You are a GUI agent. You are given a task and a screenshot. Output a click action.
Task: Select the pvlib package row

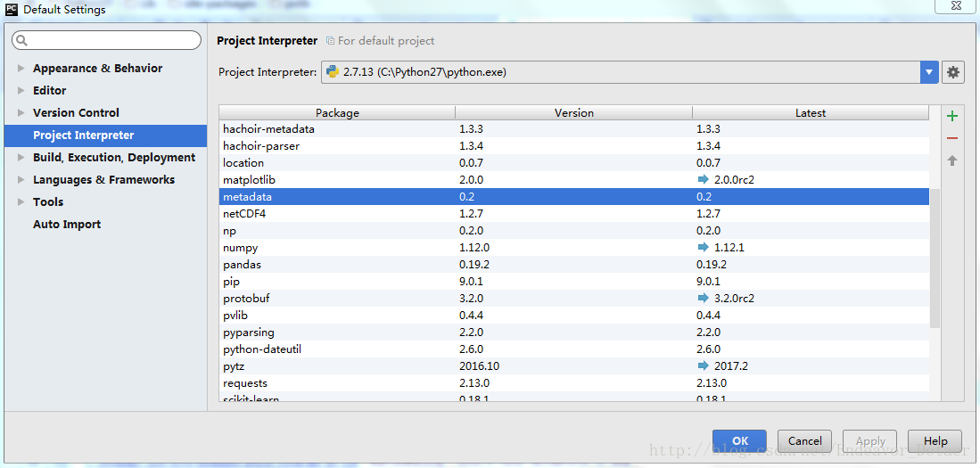[573, 315]
